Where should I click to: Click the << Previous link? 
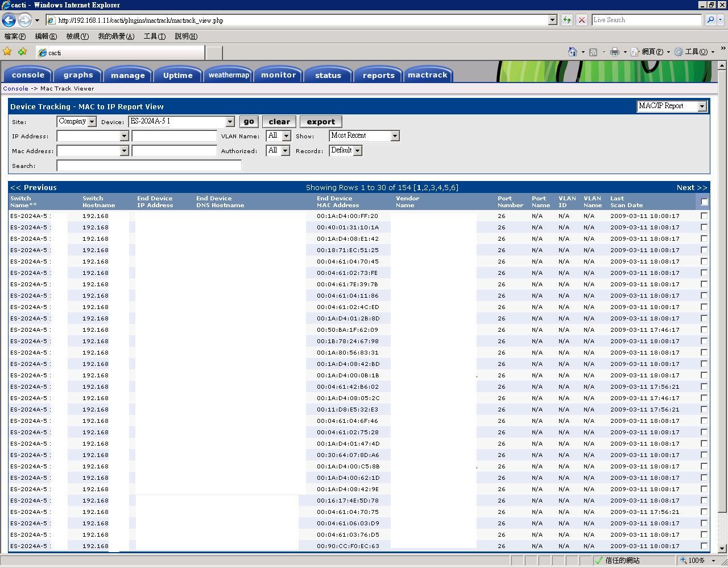[x=34, y=187]
